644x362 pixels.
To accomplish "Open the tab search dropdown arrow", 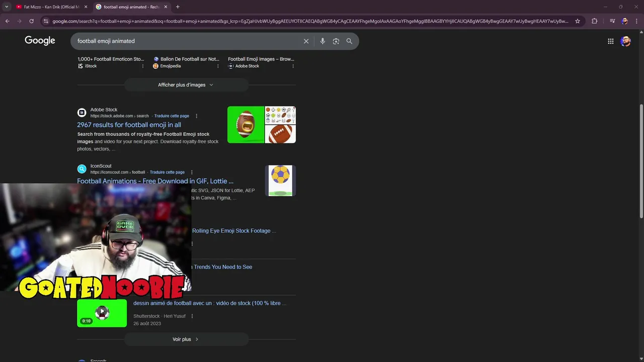I will [7, 7].
